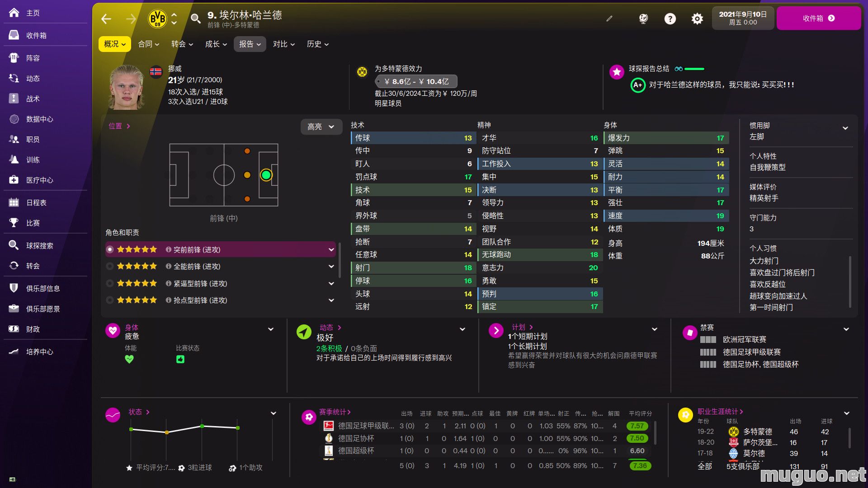
Task: Click the forward arrow navigation button
Action: point(131,19)
